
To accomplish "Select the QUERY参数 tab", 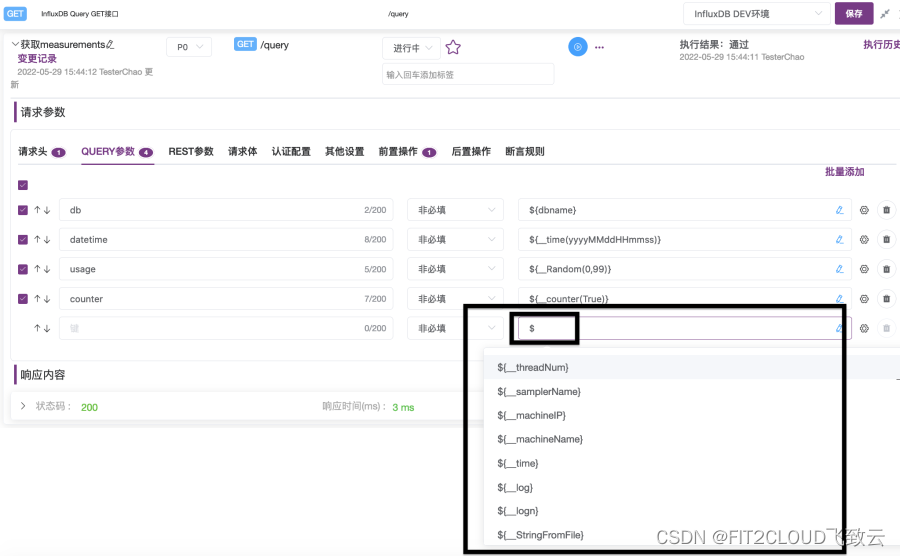I will tap(117, 151).
